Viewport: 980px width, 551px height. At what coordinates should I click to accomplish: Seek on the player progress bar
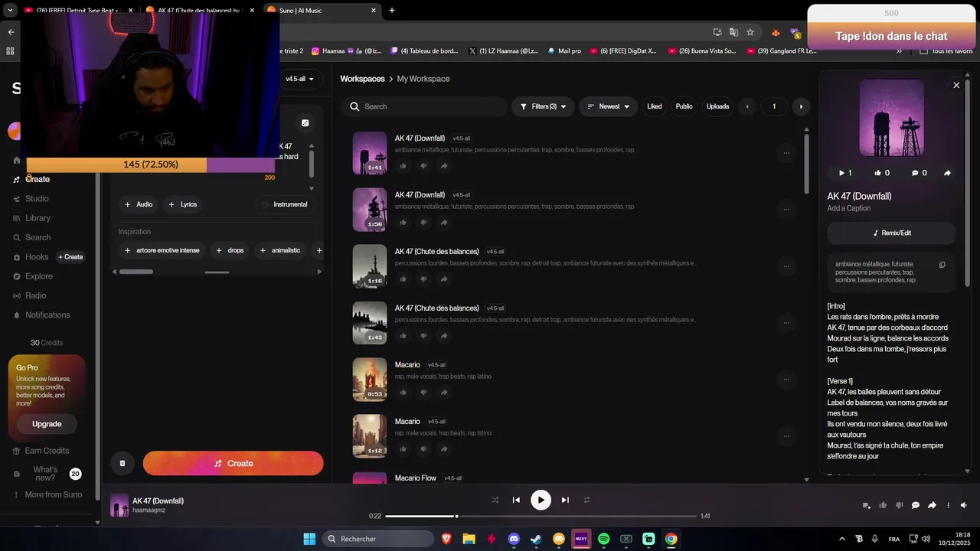[x=541, y=516]
